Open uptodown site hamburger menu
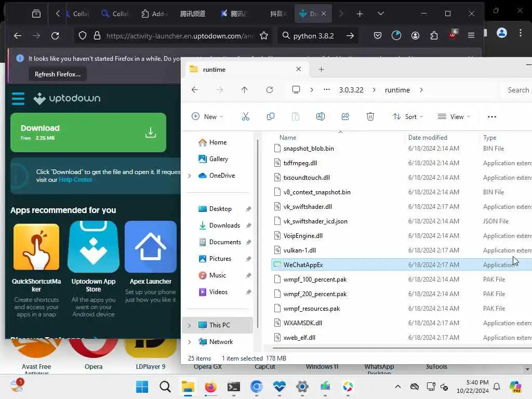 (18, 99)
